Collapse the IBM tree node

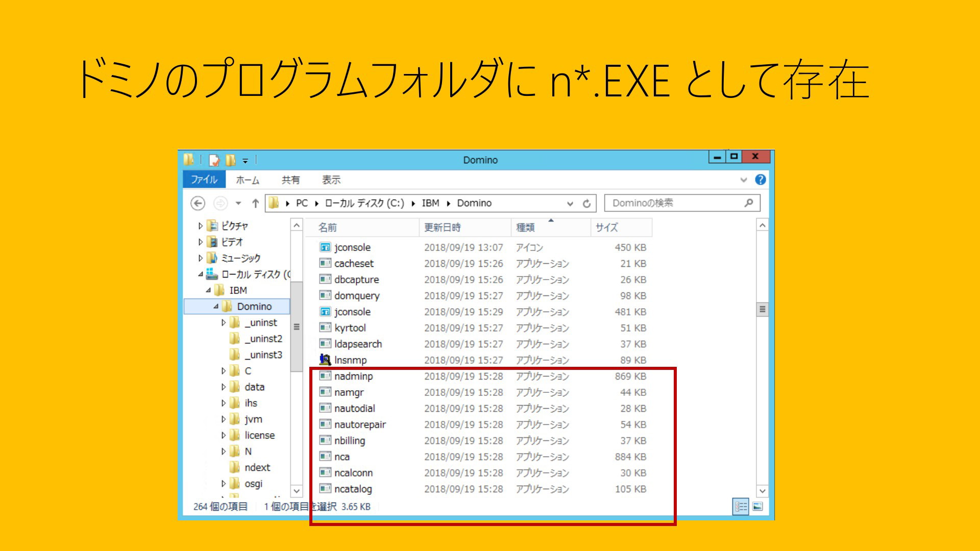click(208, 290)
